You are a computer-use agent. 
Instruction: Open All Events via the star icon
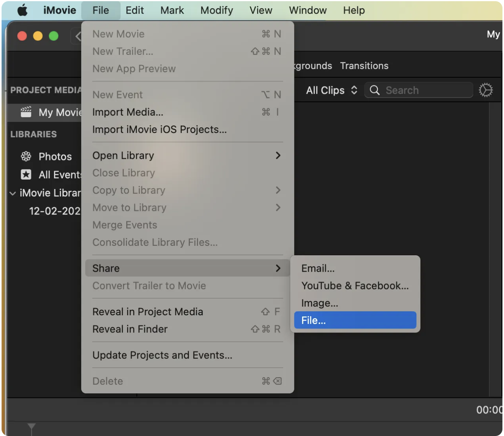coord(26,174)
